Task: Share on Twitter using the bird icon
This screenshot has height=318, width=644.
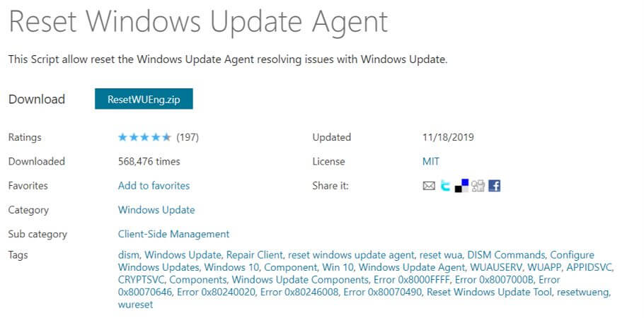Action: click(445, 187)
